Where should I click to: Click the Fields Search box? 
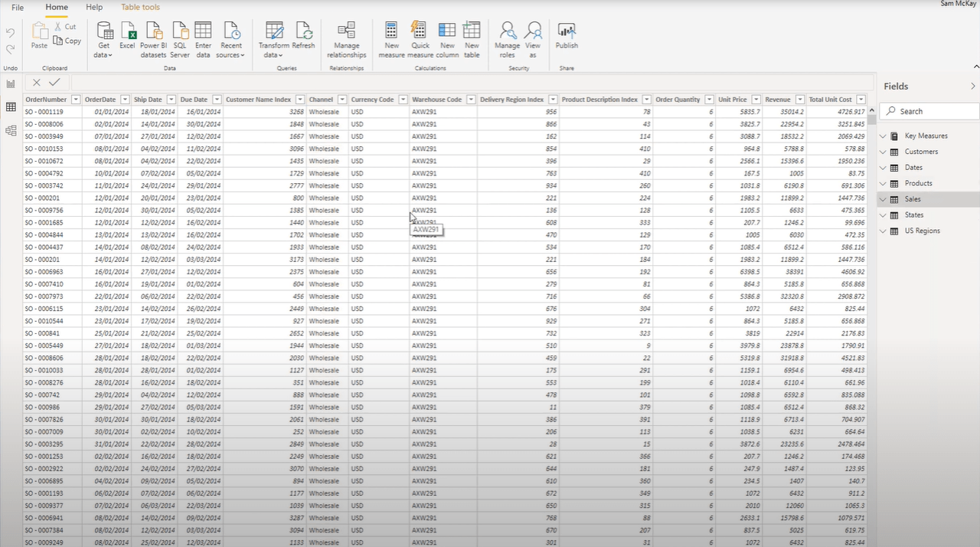point(929,111)
